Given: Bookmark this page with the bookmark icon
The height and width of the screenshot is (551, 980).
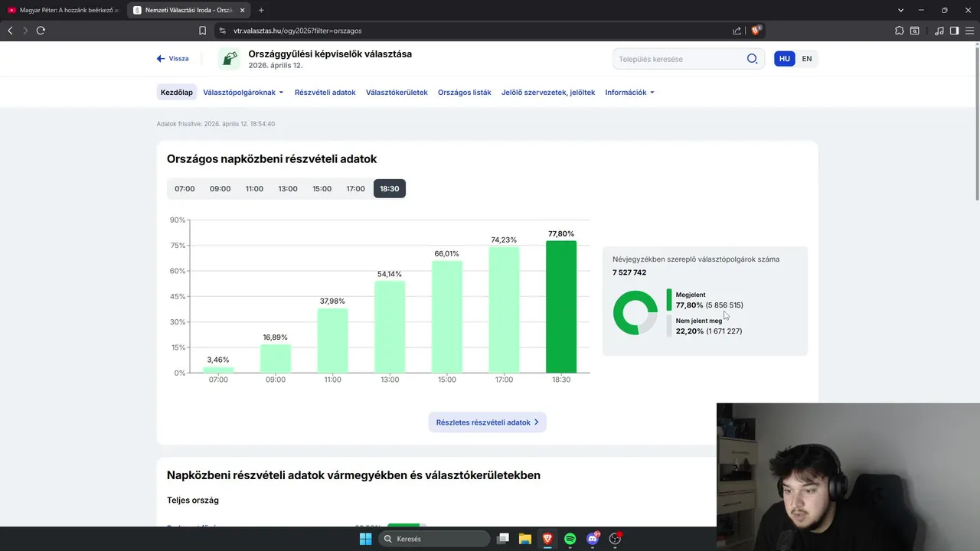Looking at the screenshot, I should coord(203,31).
